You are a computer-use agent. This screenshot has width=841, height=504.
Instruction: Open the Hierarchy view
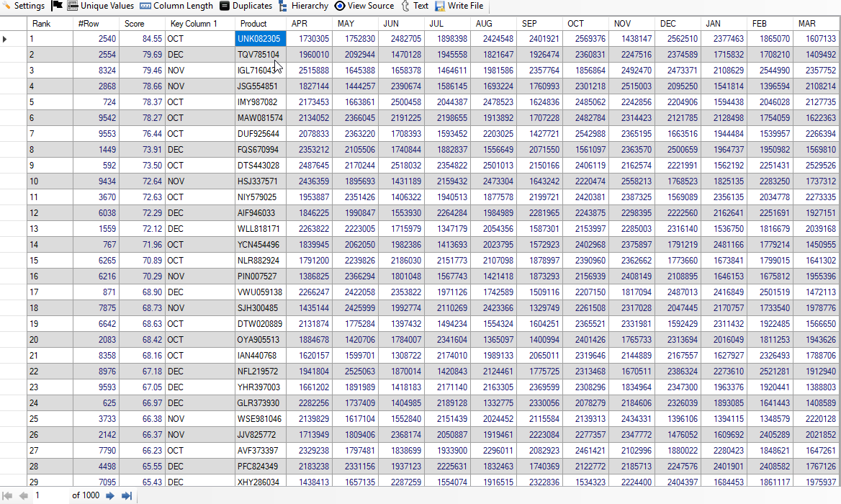303,6
